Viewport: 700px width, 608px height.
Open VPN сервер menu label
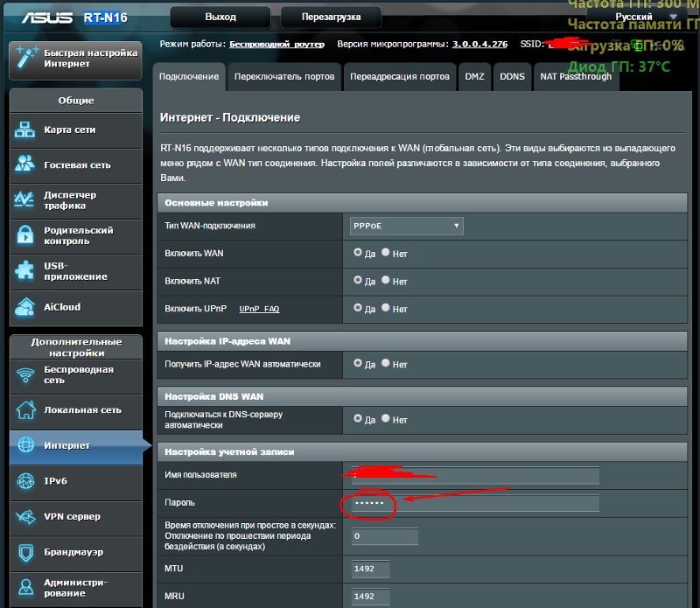pyautogui.click(x=72, y=516)
